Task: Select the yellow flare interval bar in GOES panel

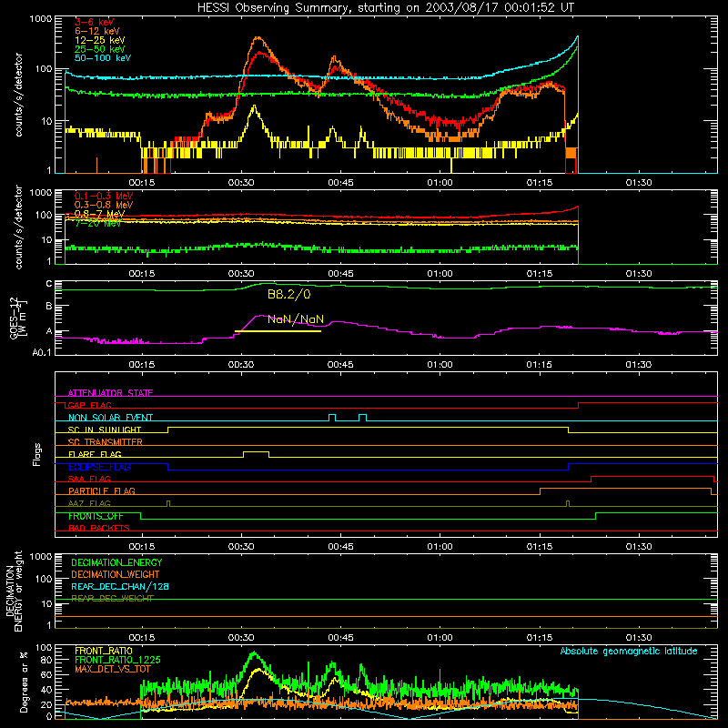Action: pos(278,331)
